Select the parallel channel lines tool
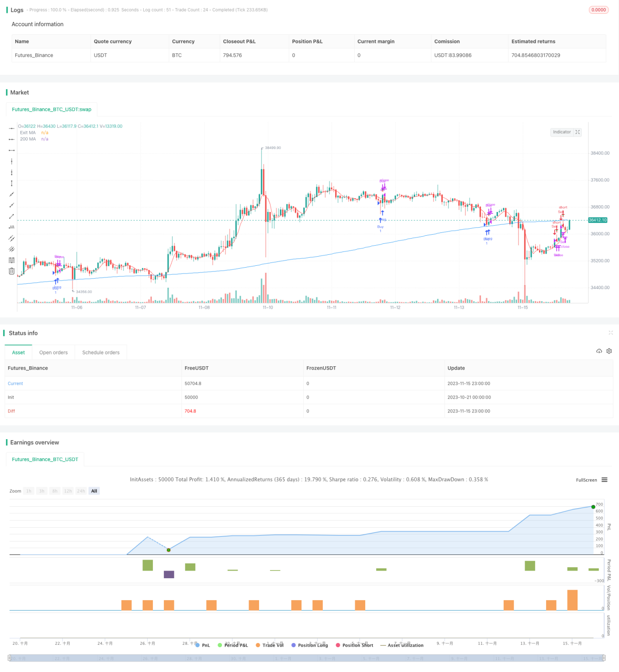 pyautogui.click(x=11, y=238)
